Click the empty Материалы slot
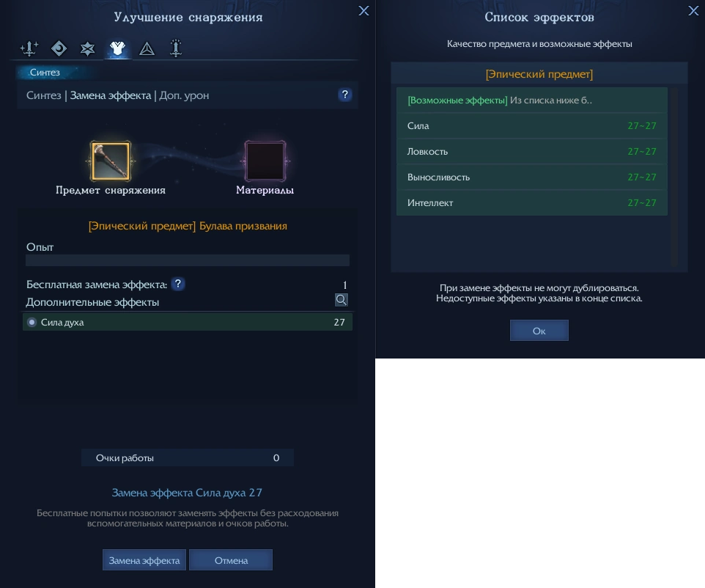 pyautogui.click(x=265, y=161)
